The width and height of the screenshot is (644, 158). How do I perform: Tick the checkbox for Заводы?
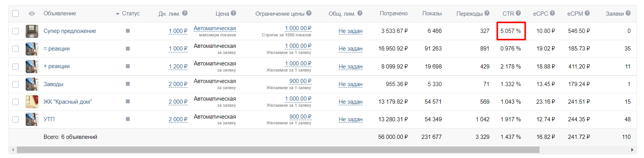click(x=15, y=84)
